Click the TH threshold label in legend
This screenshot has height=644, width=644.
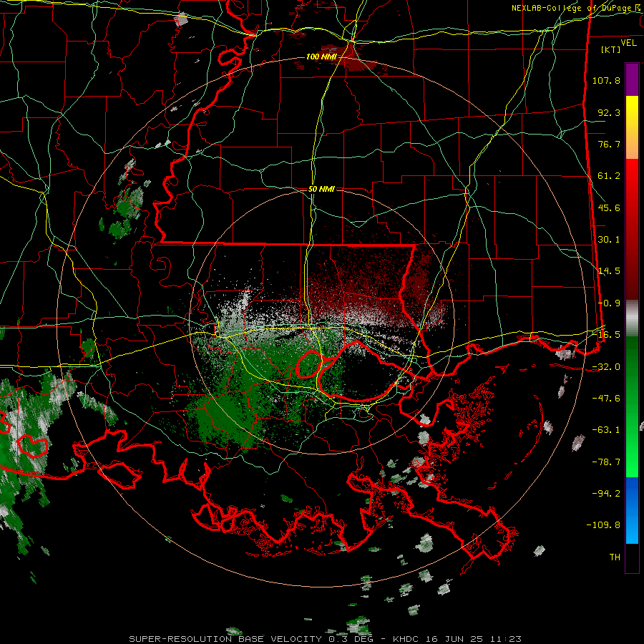coord(615,557)
